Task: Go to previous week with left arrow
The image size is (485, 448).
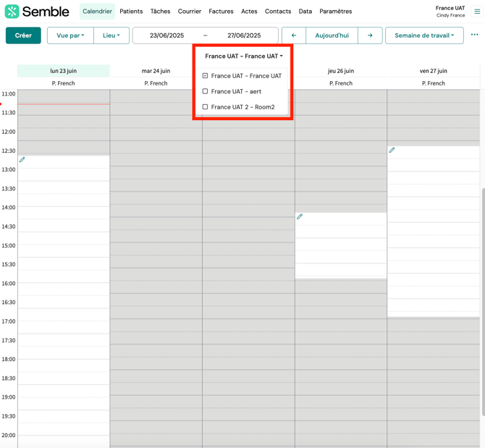Action: [293, 35]
